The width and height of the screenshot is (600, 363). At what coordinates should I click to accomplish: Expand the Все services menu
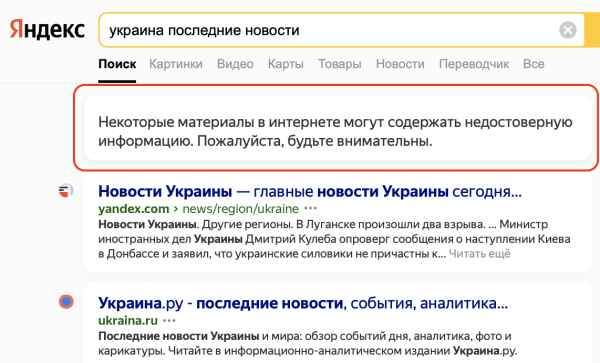click(x=533, y=64)
